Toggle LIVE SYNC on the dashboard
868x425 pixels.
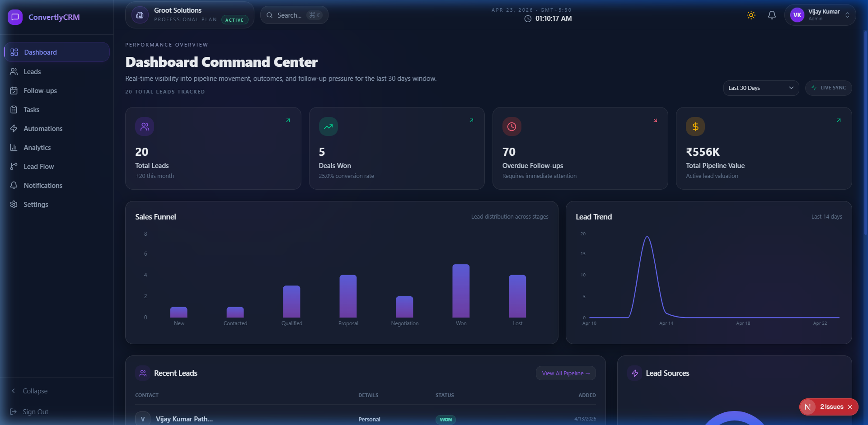click(829, 88)
